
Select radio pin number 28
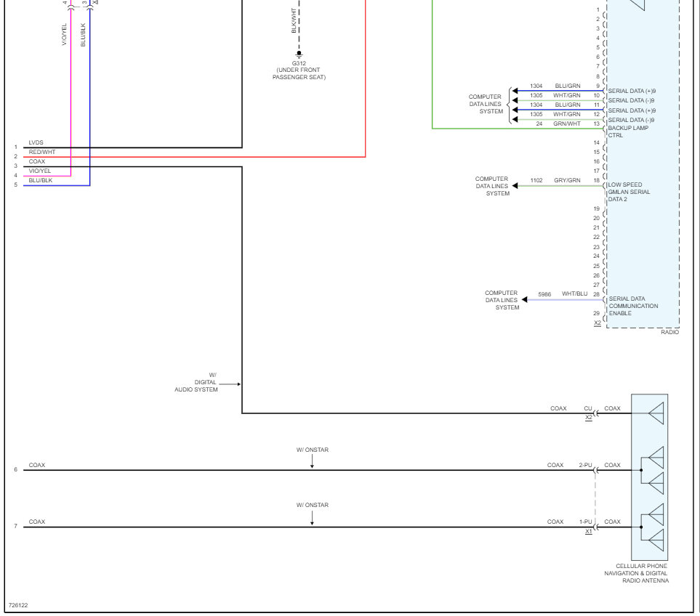597,294
